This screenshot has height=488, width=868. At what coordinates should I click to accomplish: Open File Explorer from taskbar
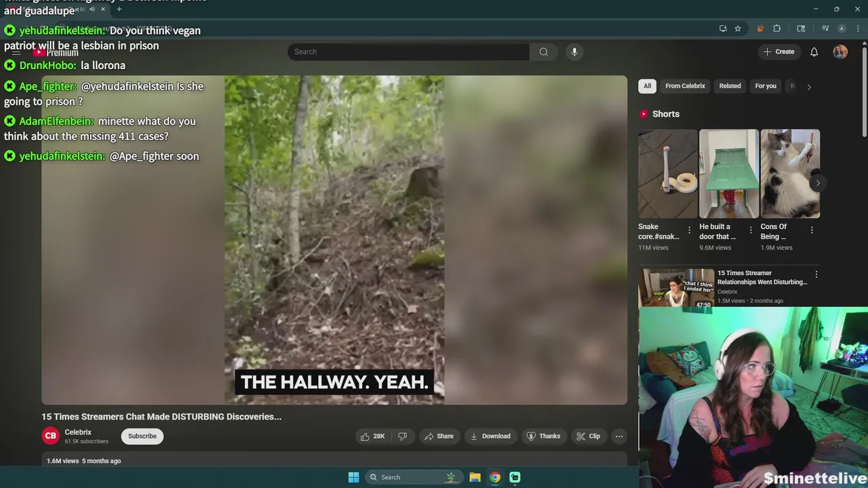(x=475, y=477)
